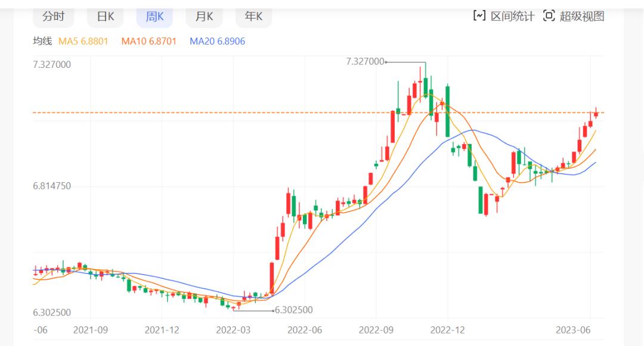This screenshot has height=346, width=644.
Task: Click the 7.327000 high price marker
Action: click(x=364, y=61)
